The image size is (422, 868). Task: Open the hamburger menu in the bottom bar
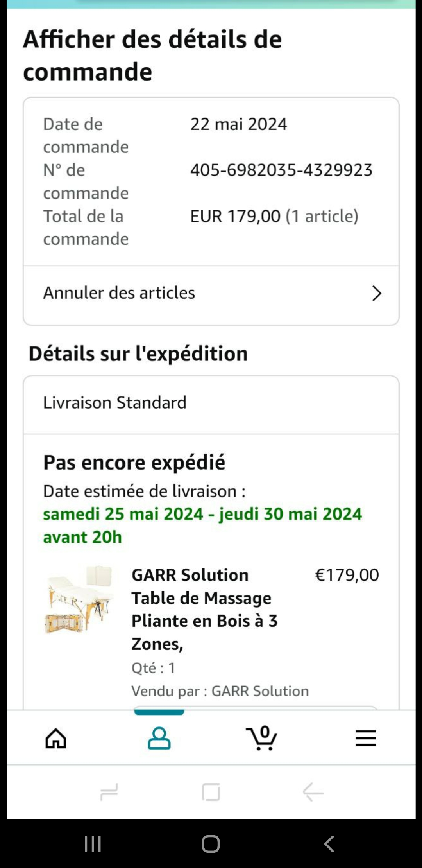[366, 738]
